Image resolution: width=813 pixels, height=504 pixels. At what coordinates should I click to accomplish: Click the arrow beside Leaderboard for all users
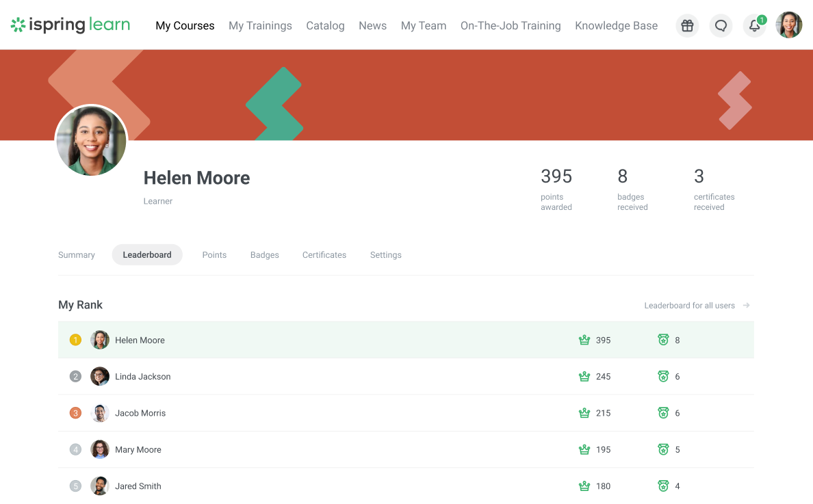coord(746,305)
